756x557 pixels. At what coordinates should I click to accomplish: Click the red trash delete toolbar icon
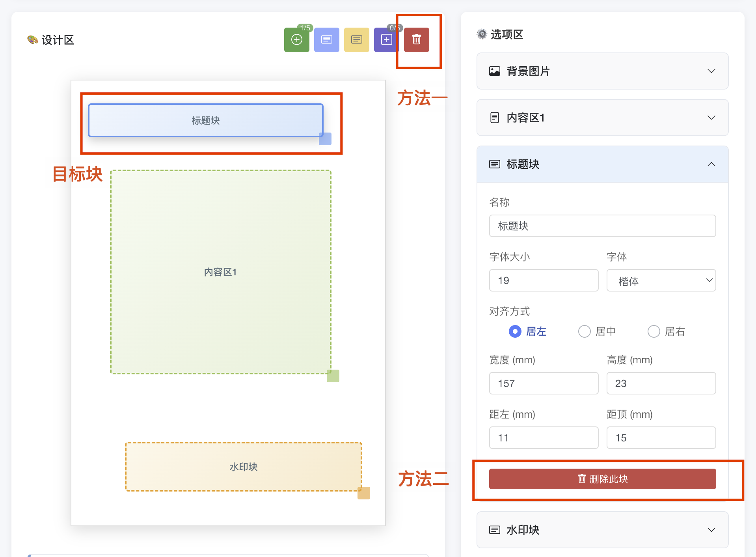pos(416,40)
